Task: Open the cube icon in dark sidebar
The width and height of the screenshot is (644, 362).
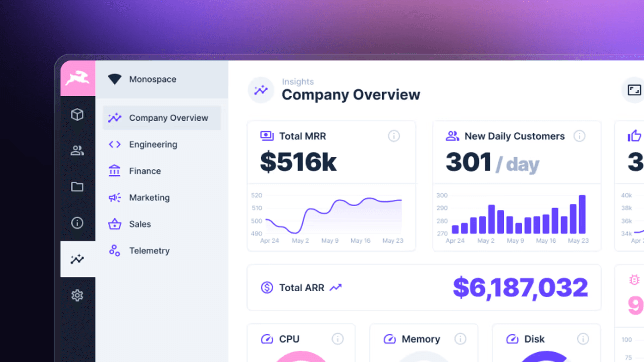Action: pos(77,115)
